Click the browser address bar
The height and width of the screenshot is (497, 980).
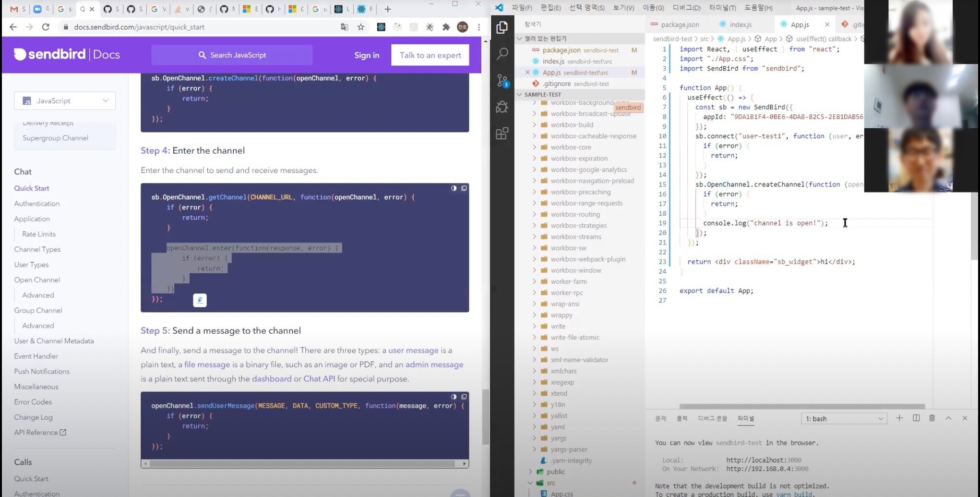(x=202, y=27)
